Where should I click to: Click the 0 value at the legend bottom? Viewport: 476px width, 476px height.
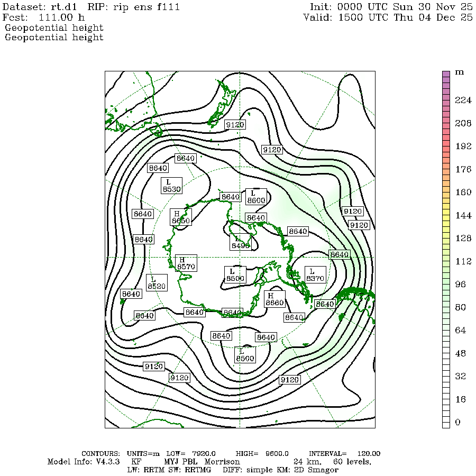[457, 422]
